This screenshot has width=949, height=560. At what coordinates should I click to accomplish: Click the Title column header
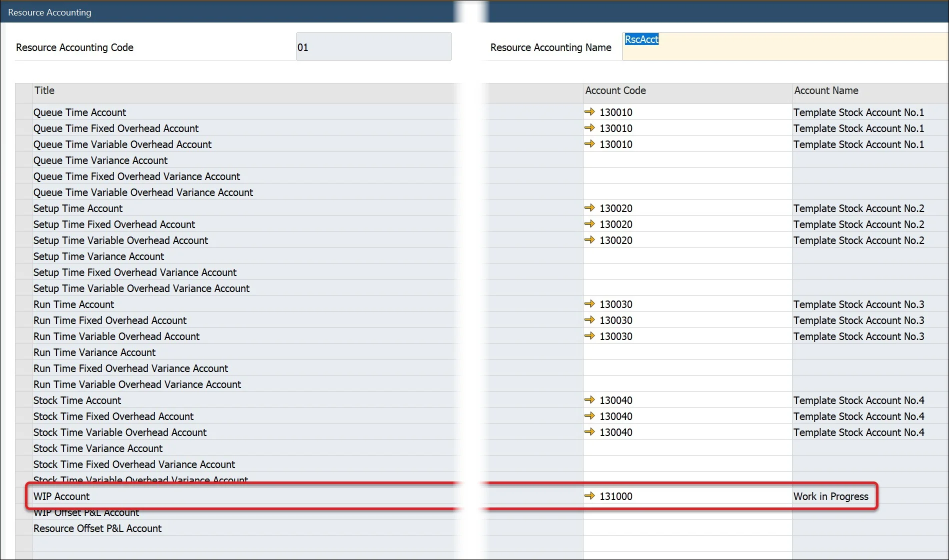[x=45, y=90]
